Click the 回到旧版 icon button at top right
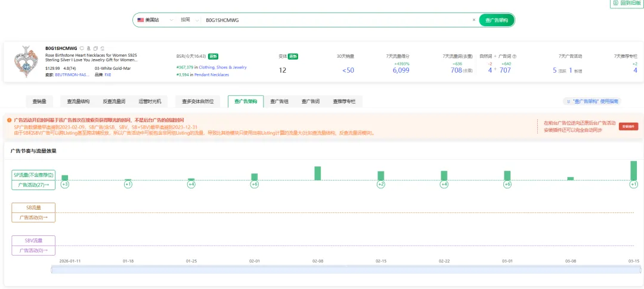The height and width of the screenshot is (289, 644). 615,3
